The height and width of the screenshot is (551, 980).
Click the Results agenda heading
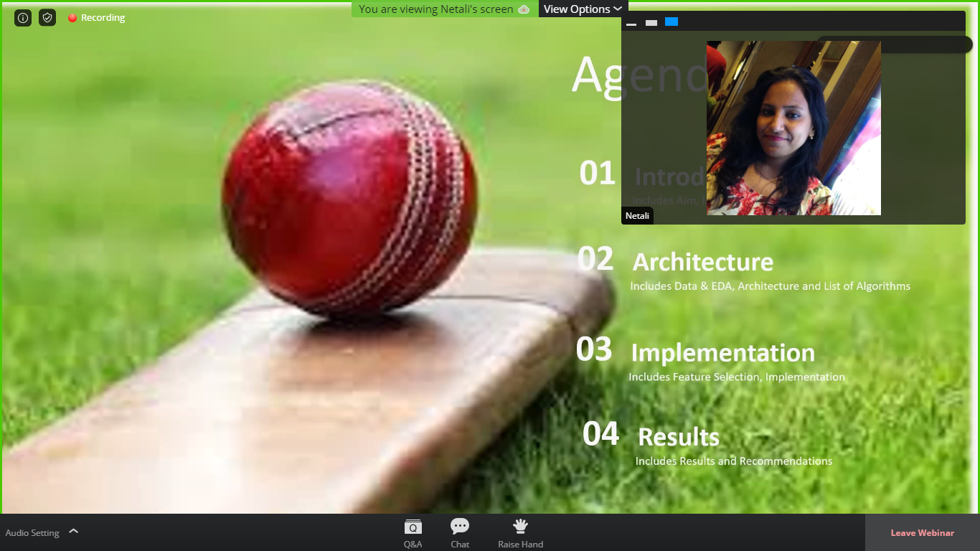click(x=678, y=437)
